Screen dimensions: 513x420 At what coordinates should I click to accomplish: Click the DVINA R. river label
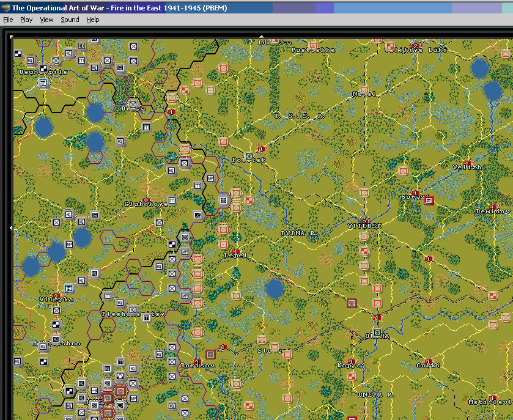coord(299,233)
